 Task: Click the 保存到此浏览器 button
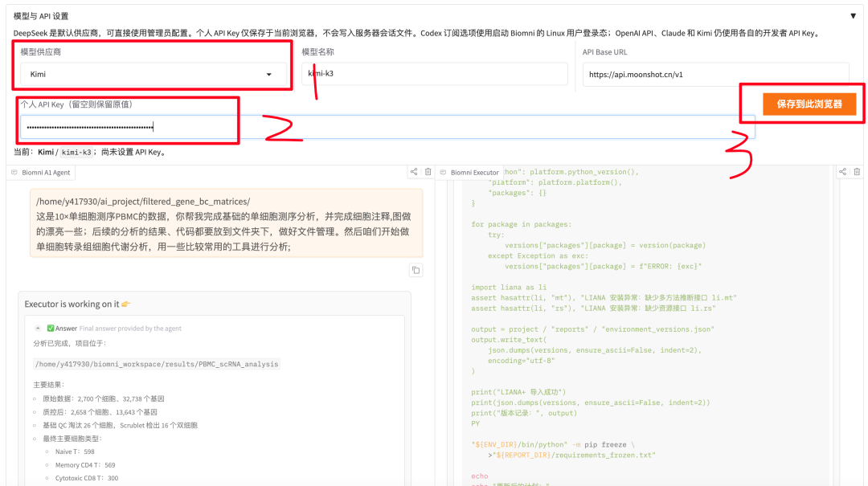(809, 104)
